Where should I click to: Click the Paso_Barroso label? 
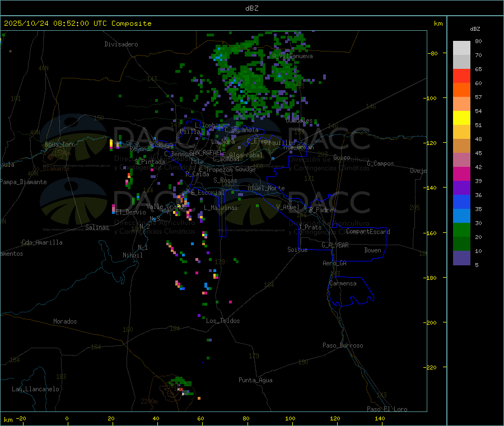coord(343,346)
